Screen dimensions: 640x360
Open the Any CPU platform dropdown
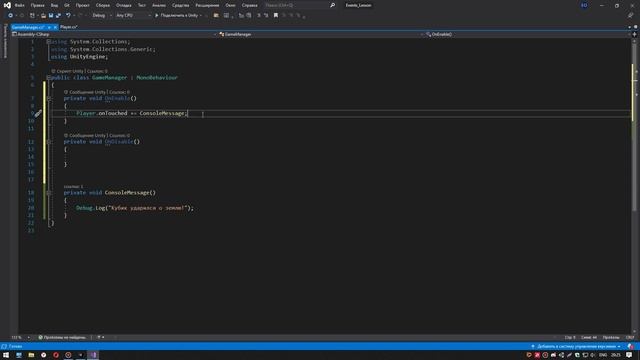(x=133, y=16)
